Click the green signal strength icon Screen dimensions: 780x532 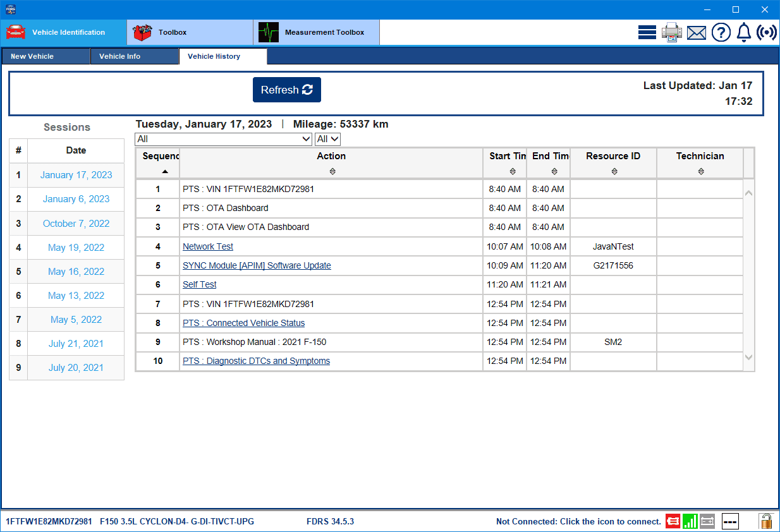pyautogui.click(x=690, y=521)
